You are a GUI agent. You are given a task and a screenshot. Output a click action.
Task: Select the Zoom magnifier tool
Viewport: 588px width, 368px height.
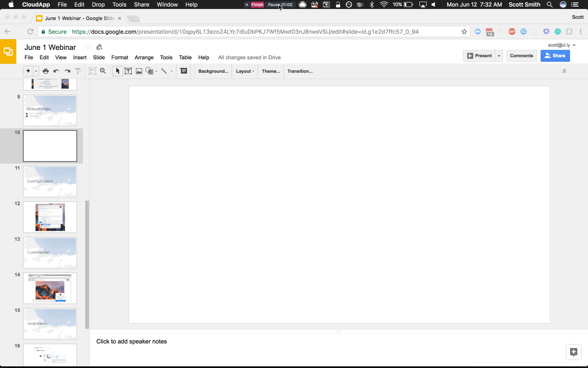[103, 71]
